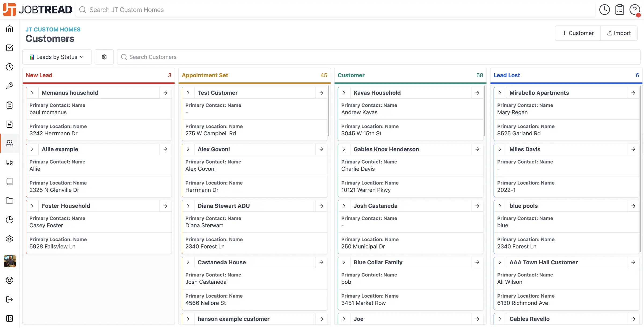Expand the Miles Davis card chevron
The width and height of the screenshot is (644, 328).
(500, 149)
